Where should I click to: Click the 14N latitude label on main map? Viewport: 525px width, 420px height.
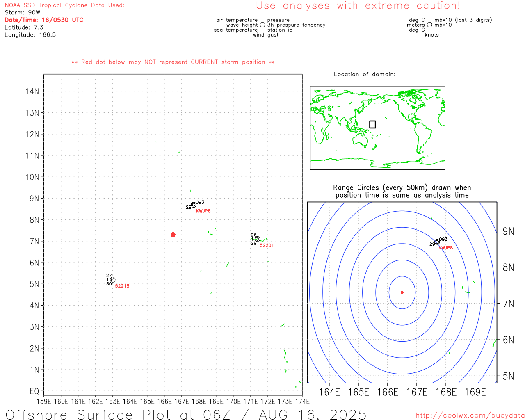(x=32, y=91)
